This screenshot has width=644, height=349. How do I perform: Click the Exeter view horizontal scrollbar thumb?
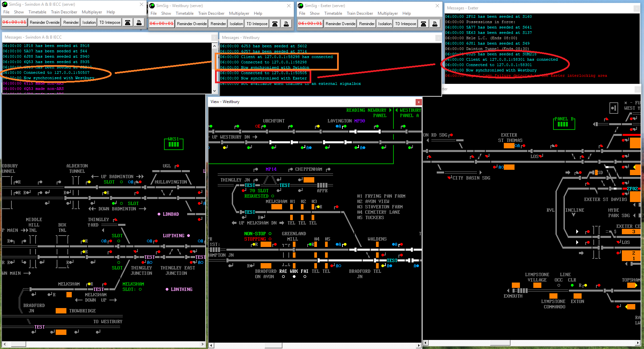tap(500, 343)
